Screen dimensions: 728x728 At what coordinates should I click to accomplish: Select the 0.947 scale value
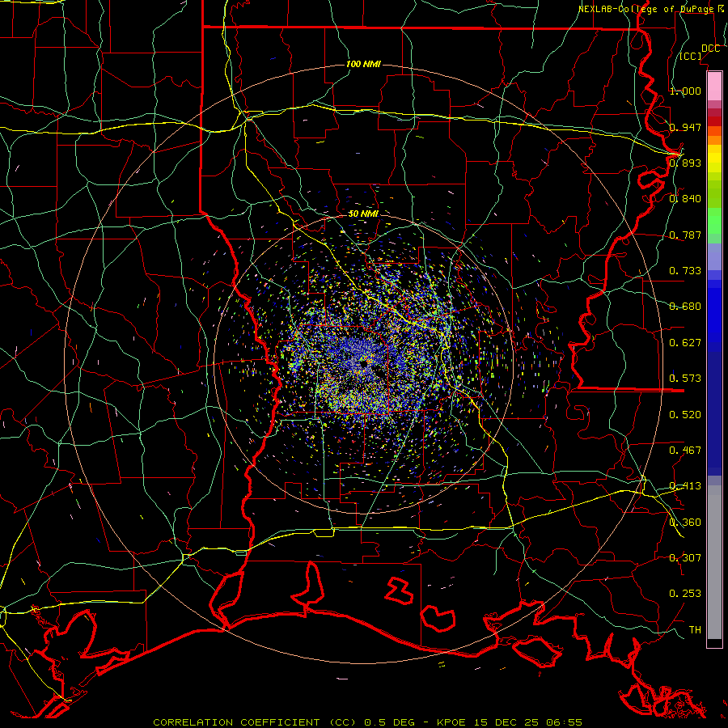685,127
